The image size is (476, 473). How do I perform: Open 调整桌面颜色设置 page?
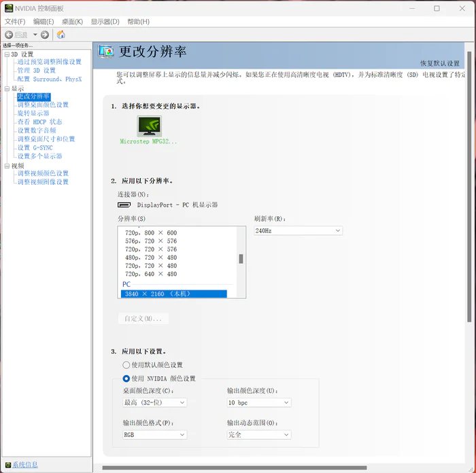(x=43, y=105)
